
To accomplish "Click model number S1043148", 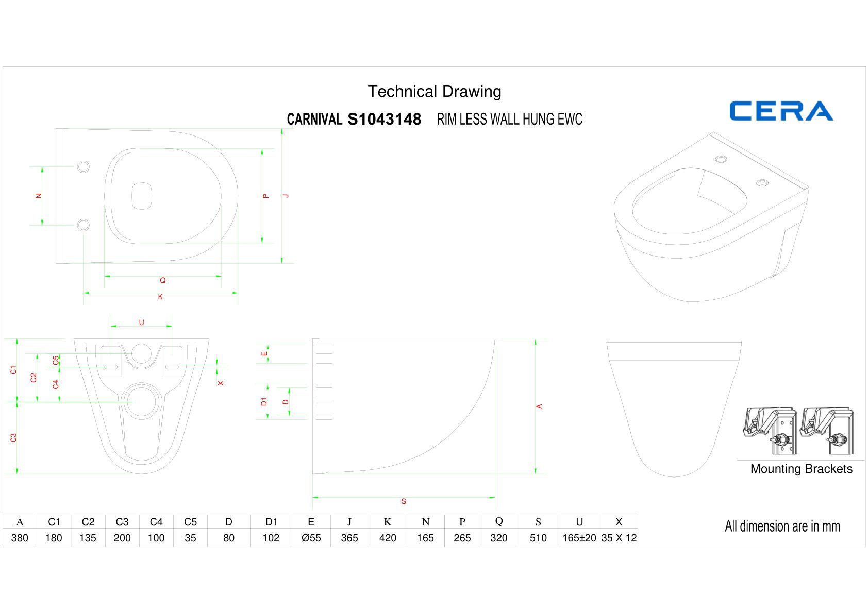I will coord(385,120).
